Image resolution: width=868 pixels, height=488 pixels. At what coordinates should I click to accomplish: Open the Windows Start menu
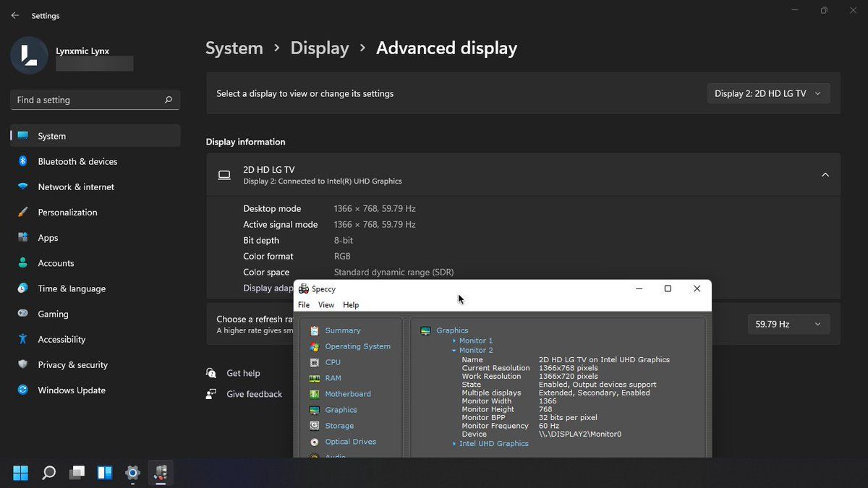[x=21, y=474]
